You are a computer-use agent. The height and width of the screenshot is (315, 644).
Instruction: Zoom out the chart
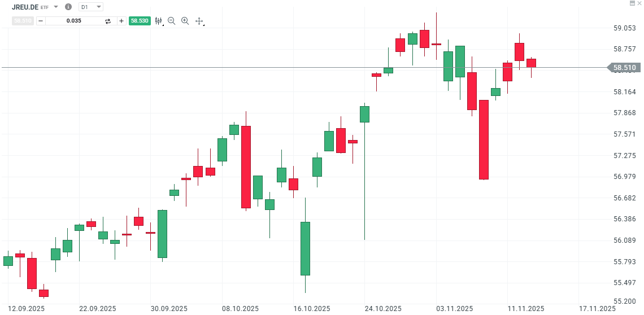pos(172,21)
